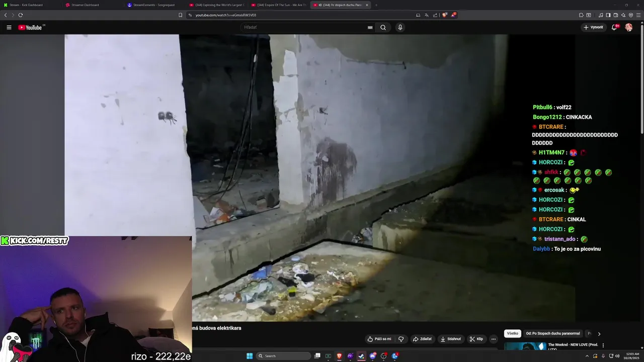Screen dimensions: 644x362
Task: Open the media control music note icon
Action: [x=601, y=15]
